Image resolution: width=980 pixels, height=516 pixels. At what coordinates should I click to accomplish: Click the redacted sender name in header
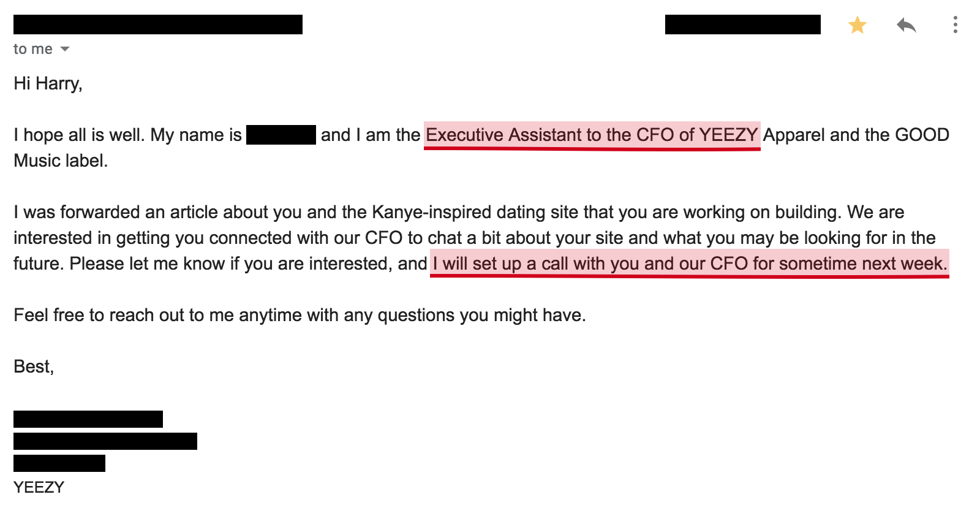point(158,25)
